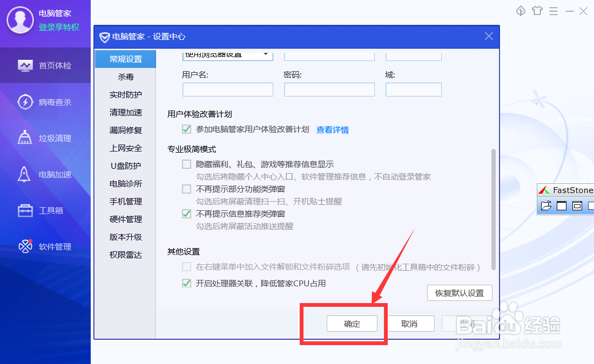This screenshot has height=364, width=594.
Task: Click 专业极简模式 section heading
Action: [x=192, y=149]
